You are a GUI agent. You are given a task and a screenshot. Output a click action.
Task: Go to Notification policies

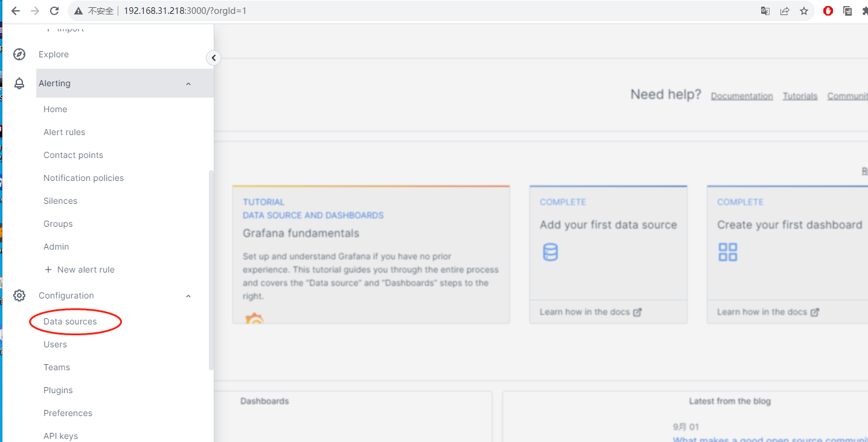83,178
